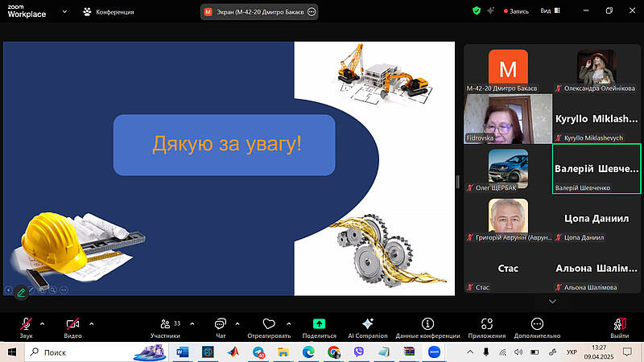
Task: Unmute microphone with the Звук button
Action: [x=26, y=323]
